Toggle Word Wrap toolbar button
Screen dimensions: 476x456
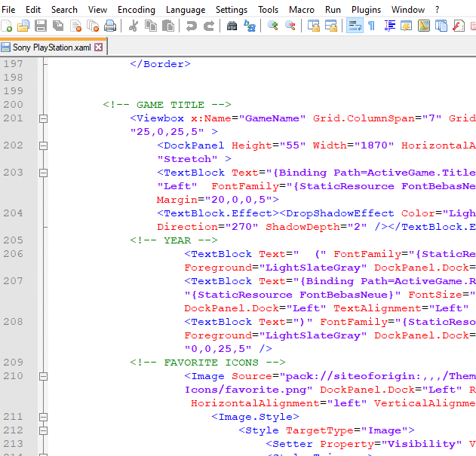(355, 26)
